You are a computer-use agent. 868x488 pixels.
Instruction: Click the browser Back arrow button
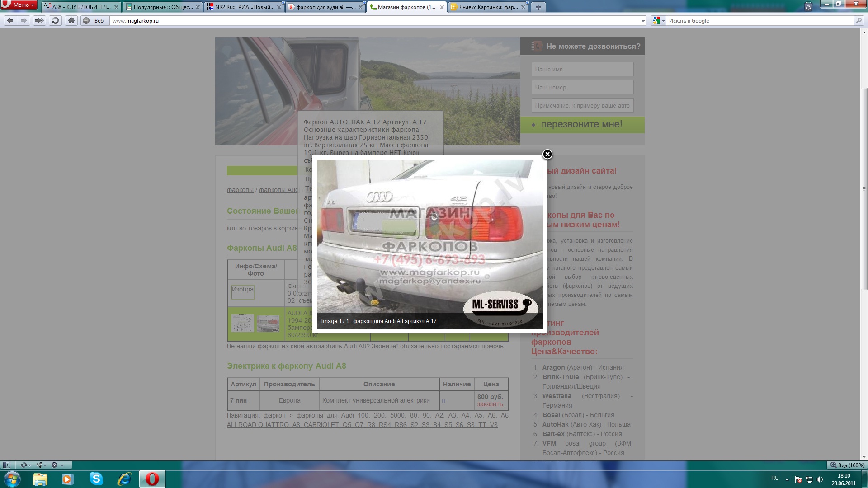click(x=10, y=20)
